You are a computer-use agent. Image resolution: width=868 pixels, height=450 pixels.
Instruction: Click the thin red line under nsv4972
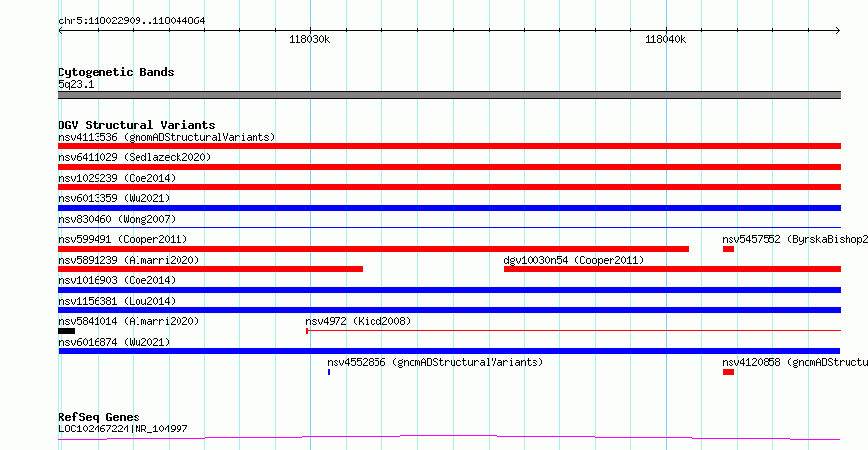pos(573,331)
